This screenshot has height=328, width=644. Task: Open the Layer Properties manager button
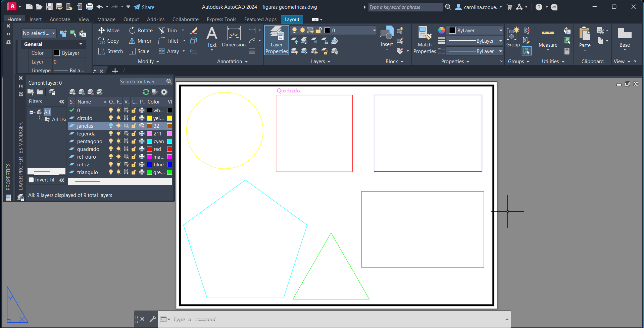point(277,40)
